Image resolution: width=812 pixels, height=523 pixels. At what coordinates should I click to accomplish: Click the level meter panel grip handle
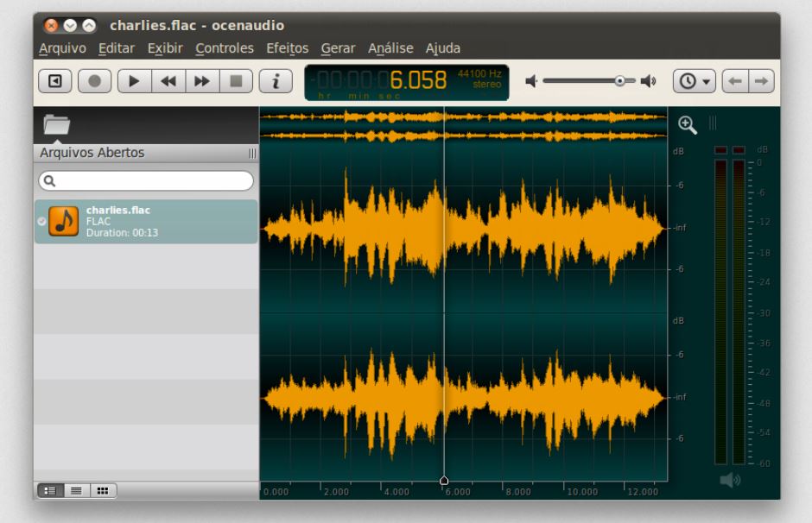click(x=713, y=123)
